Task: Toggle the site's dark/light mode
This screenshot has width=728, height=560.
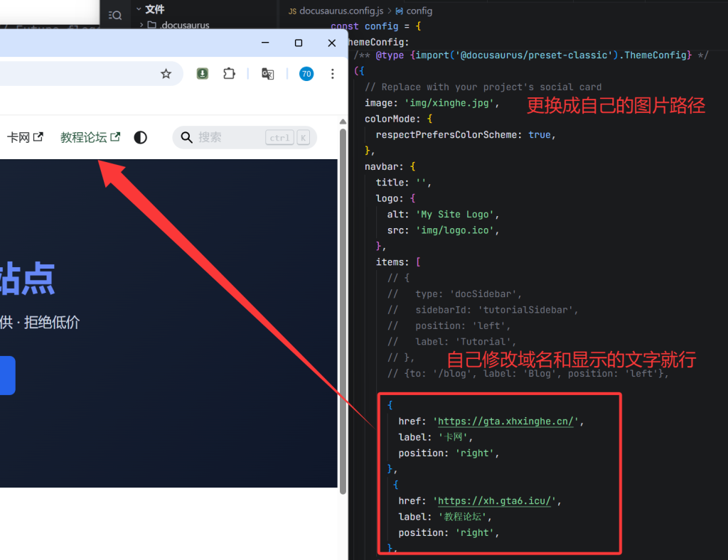Action: (141, 137)
